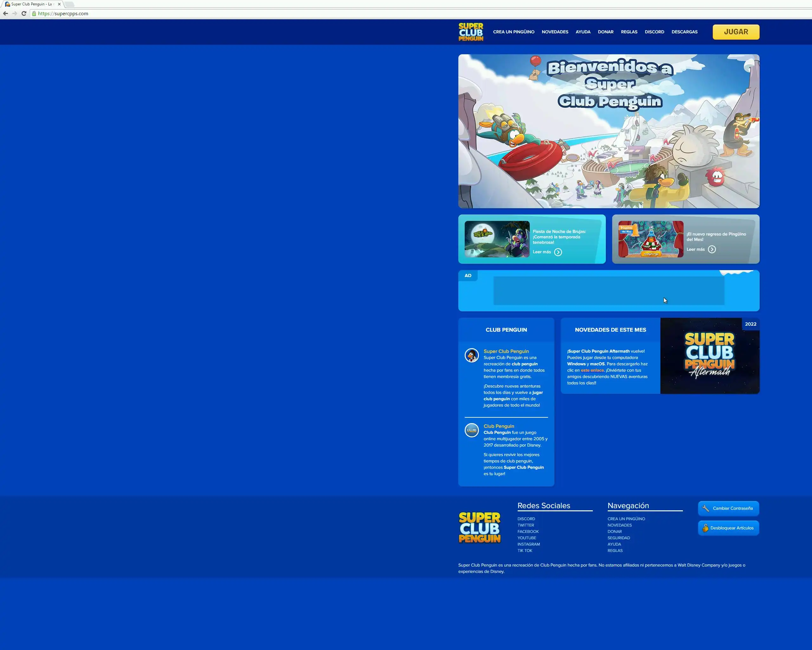812x650 pixels.
Task: Click Leer más arrow on Pingüino del Mes
Action: point(711,249)
